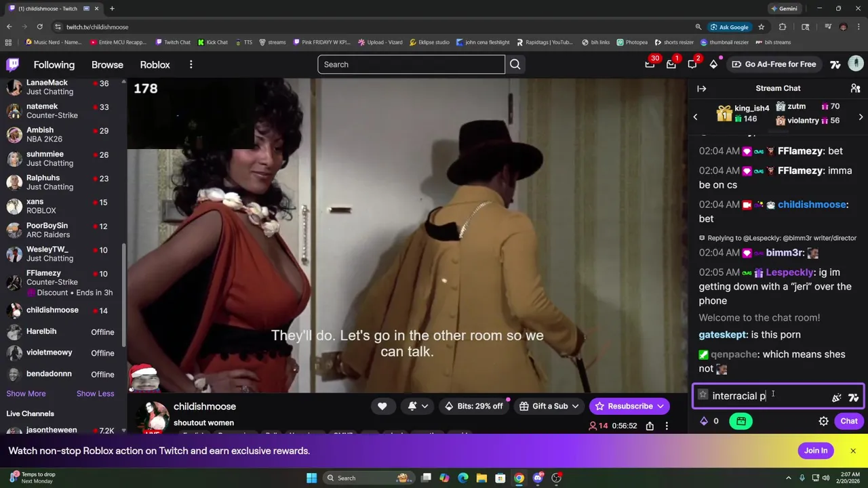Click green channel points claim chest
This screenshot has width=868, height=488.
tap(741, 421)
